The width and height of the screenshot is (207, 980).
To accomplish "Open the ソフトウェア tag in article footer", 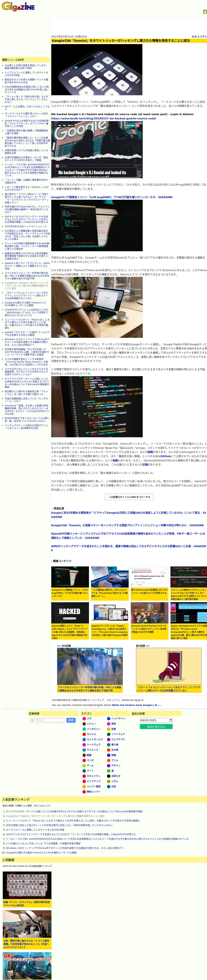I will (97, 700).
